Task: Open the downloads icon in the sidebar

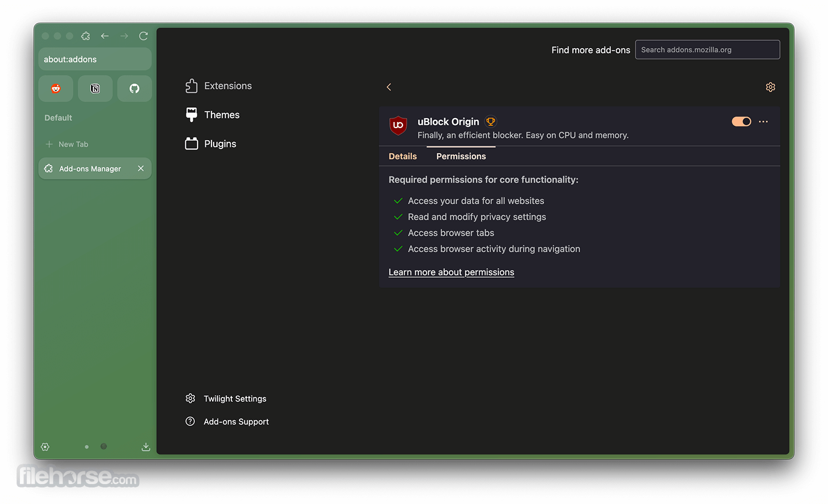Action: tap(146, 447)
